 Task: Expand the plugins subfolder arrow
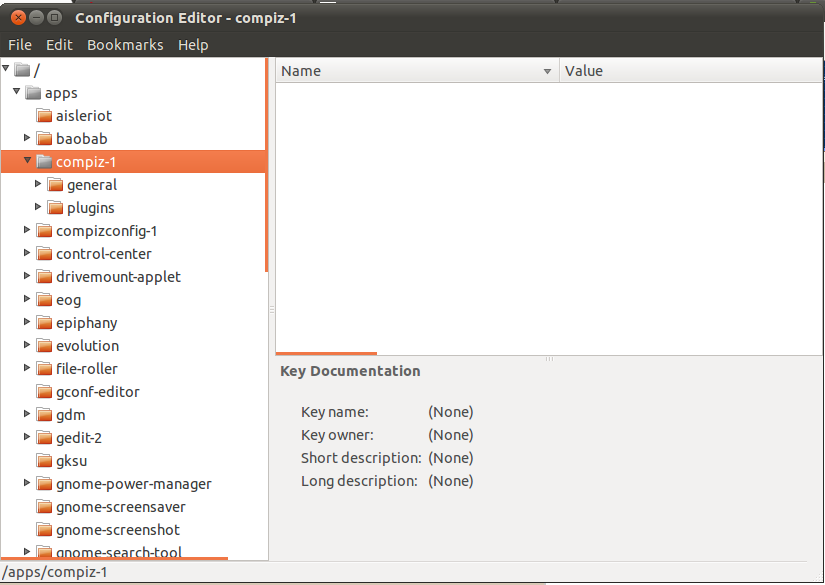click(38, 207)
